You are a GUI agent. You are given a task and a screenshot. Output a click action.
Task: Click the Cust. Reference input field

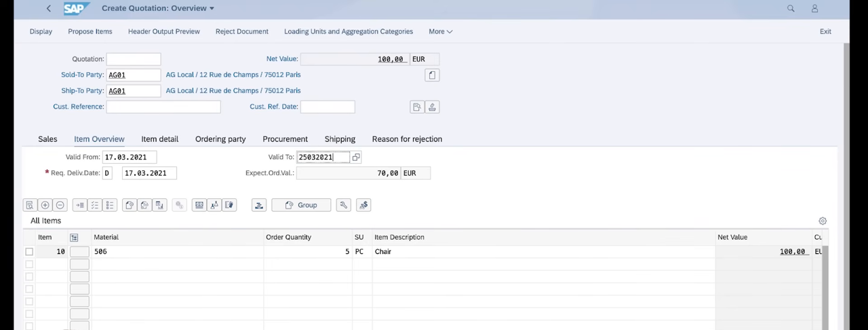(x=163, y=107)
